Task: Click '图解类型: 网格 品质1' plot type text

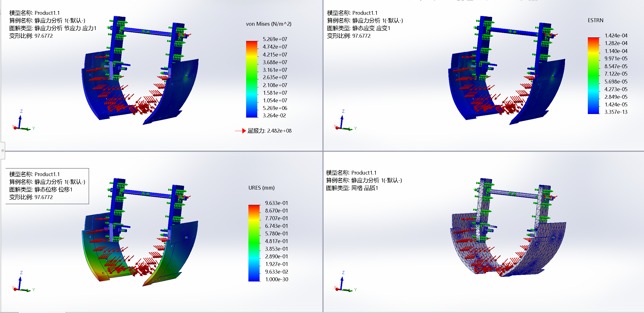Action: (x=352, y=188)
